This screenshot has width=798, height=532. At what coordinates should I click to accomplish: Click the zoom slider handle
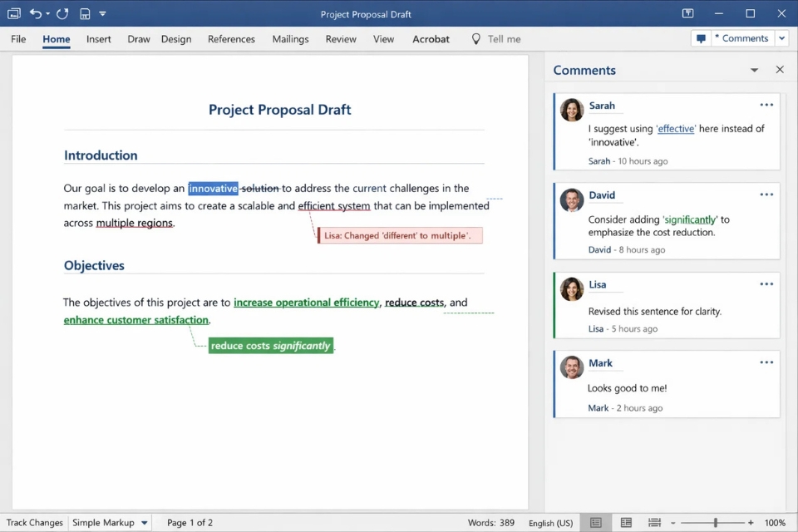[716, 523]
